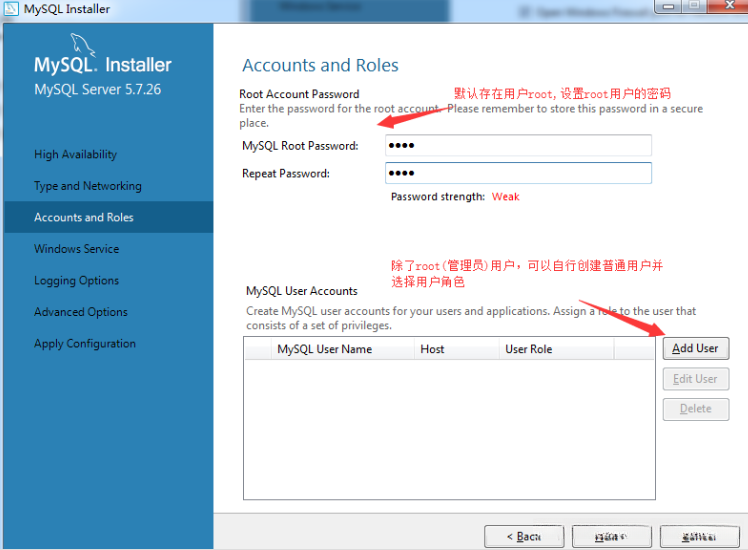The width and height of the screenshot is (748, 550).
Task: Open the High Availability step
Action: pyautogui.click(x=75, y=155)
